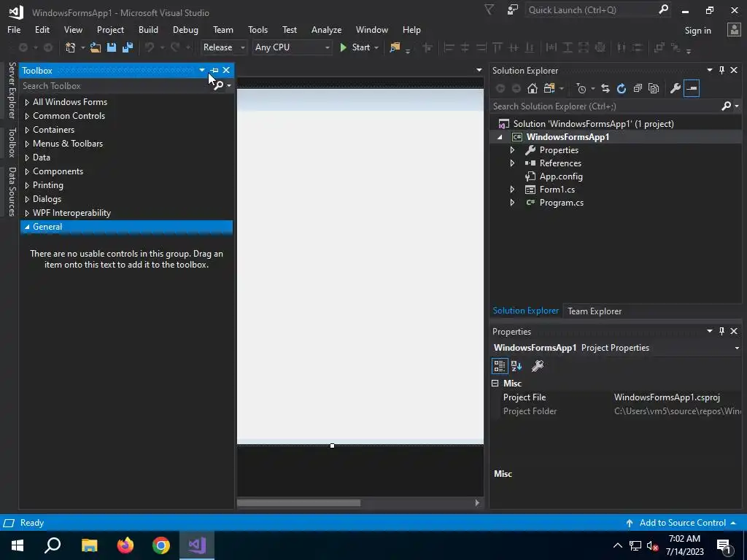Click the Alphabetical sort icon in Properties

tap(516, 366)
